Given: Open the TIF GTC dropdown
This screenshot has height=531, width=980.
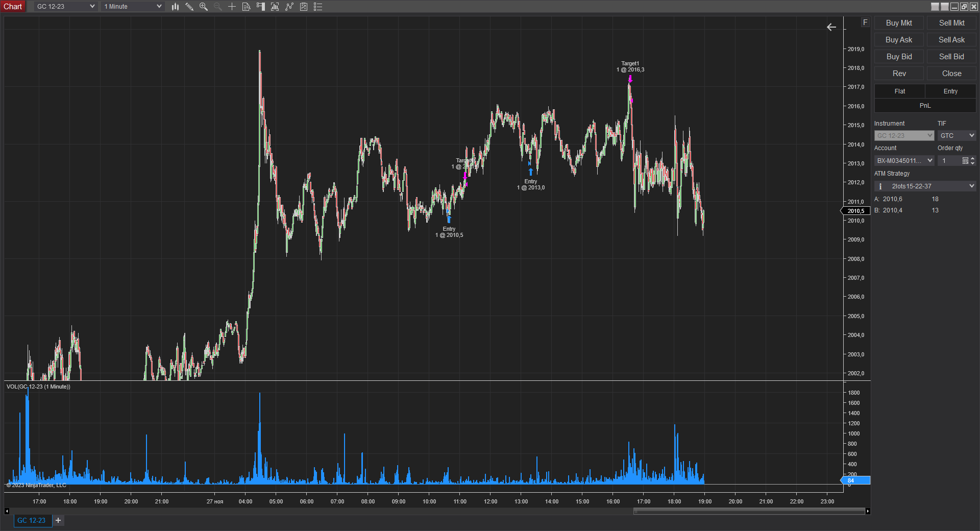Looking at the screenshot, I should 957,136.
